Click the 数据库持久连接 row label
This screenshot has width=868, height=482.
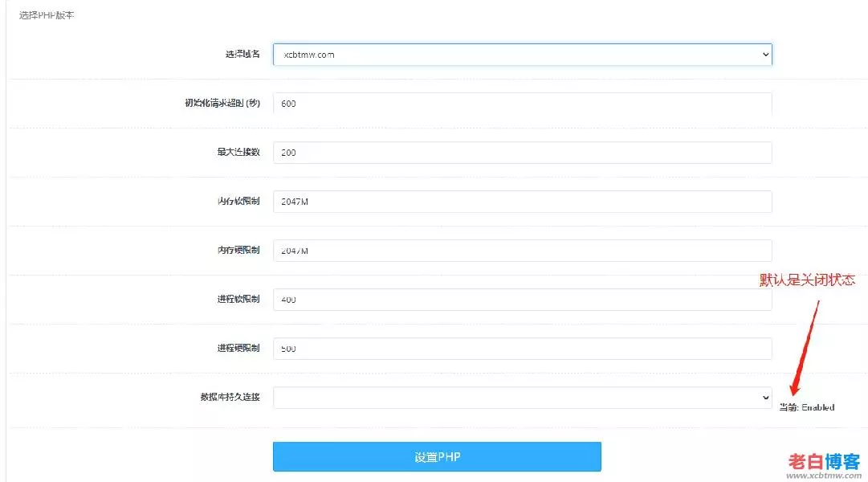(x=228, y=397)
